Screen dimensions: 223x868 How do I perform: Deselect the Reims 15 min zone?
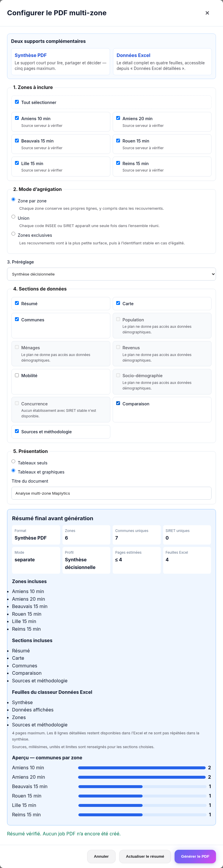[118, 163]
